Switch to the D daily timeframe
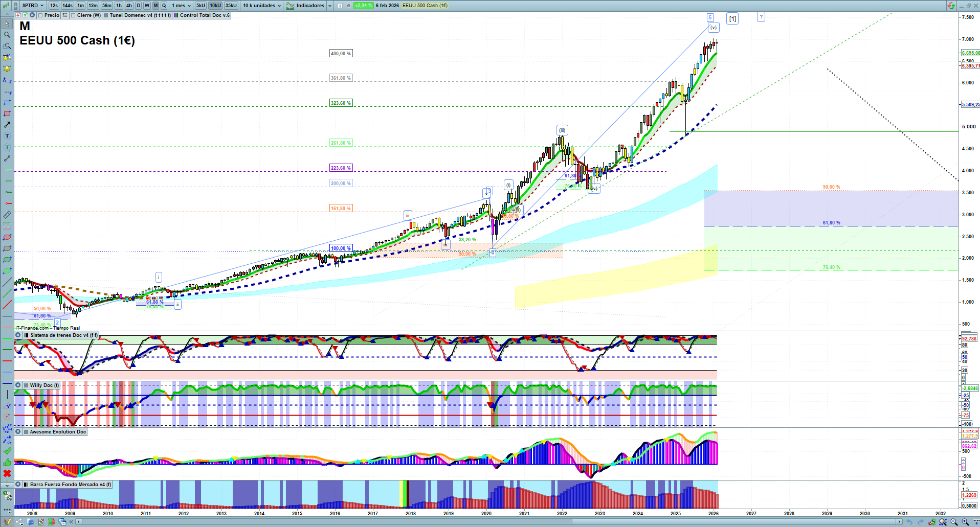Screen dimensions: 980x527 [138, 6]
